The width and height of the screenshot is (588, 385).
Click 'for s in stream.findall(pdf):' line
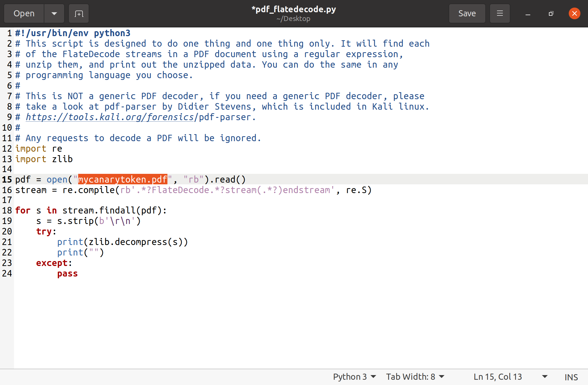pyautogui.click(x=91, y=210)
